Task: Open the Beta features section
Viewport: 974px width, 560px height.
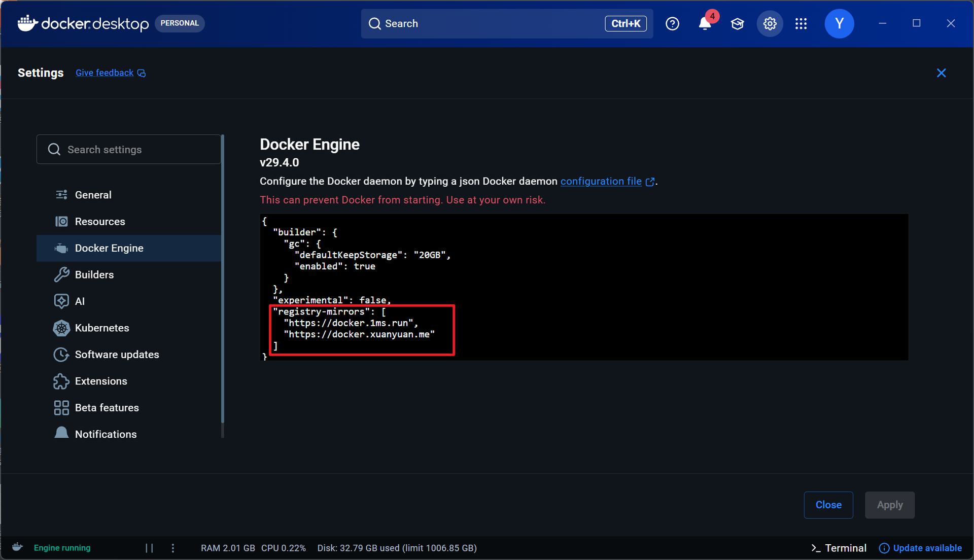Action: coord(129,408)
